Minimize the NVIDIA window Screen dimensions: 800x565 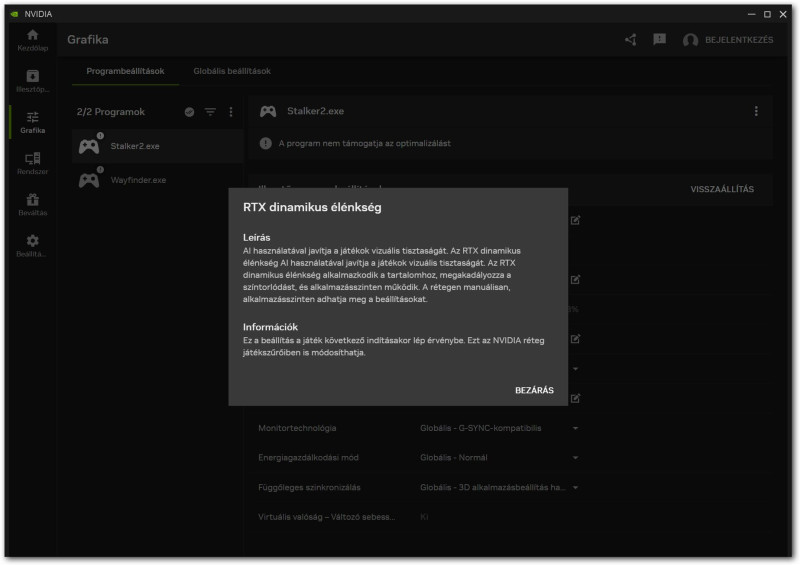(751, 14)
